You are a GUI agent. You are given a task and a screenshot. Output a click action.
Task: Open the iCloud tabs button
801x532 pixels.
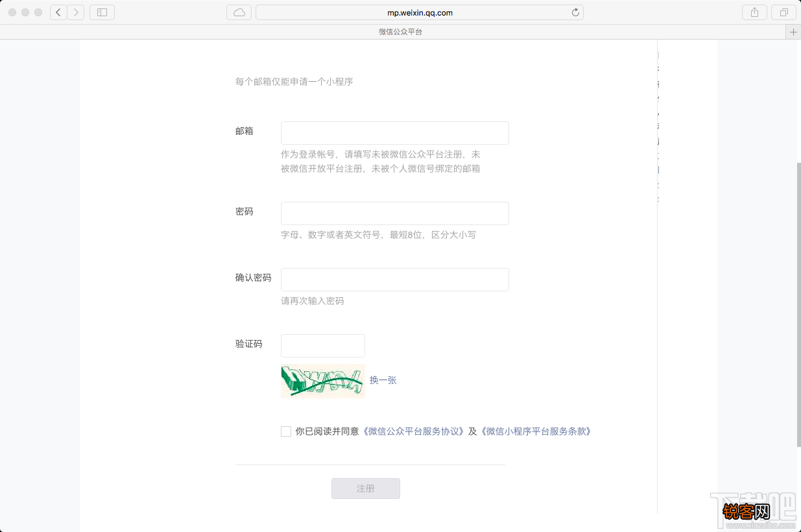[x=239, y=12]
